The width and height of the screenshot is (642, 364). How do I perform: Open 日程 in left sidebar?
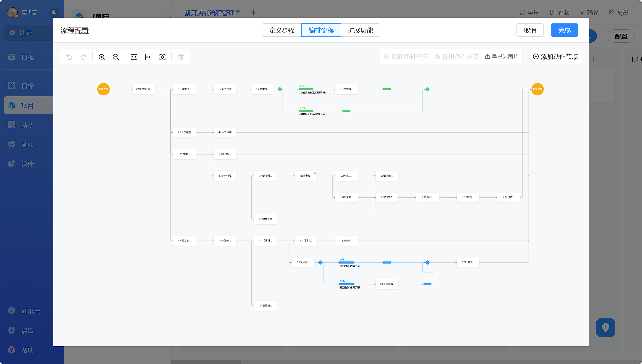tap(28, 57)
